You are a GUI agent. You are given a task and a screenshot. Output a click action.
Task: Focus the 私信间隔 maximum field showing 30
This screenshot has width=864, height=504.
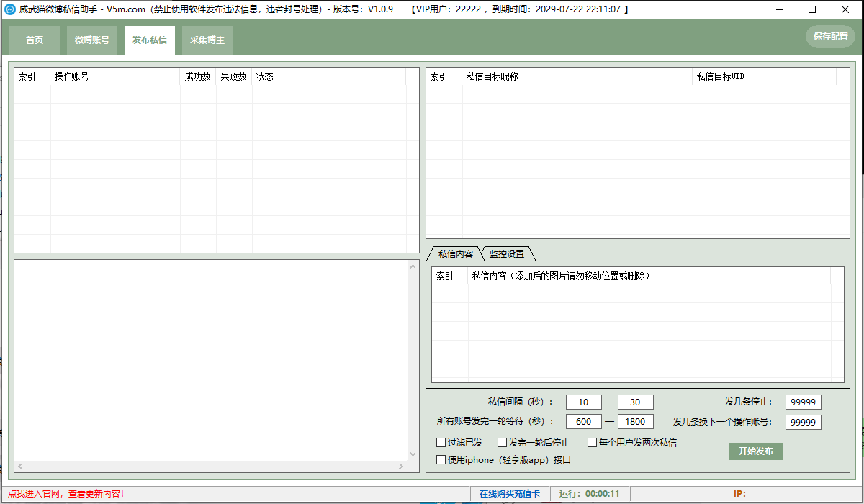point(636,402)
